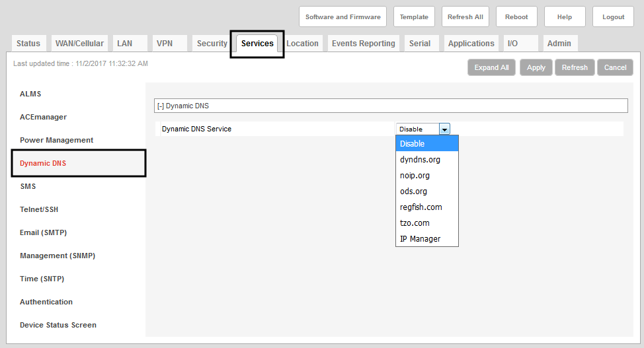Open Power Management in the sidebar
The image size is (644, 348).
point(56,140)
